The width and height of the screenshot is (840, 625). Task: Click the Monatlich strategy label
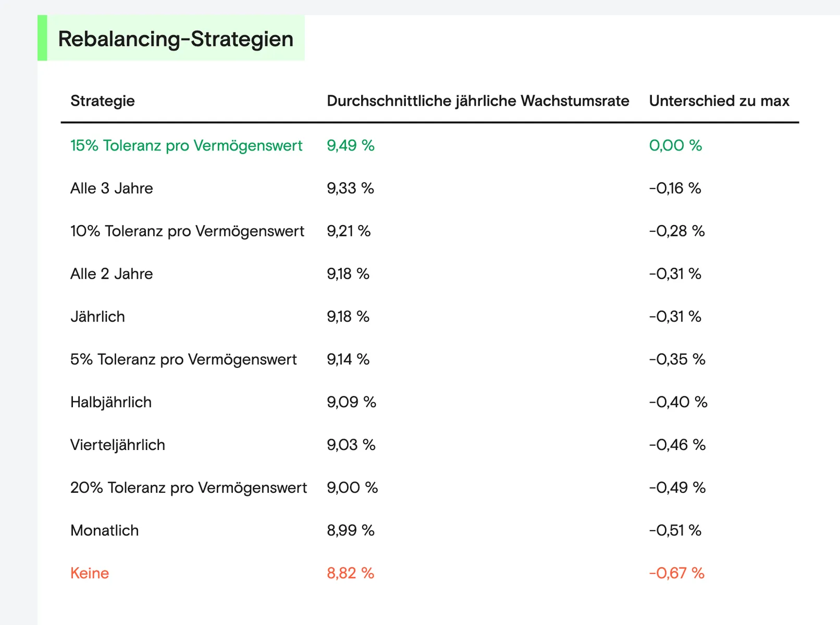[105, 530]
